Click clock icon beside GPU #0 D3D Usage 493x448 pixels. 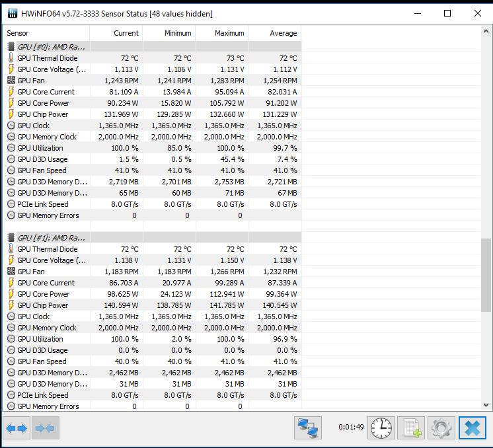[x=11, y=159]
